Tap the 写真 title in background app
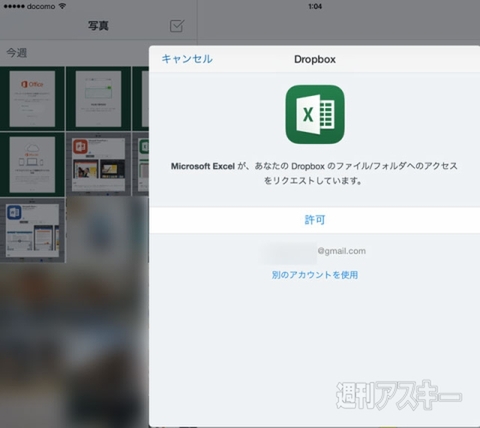The width and height of the screenshot is (480, 428). click(x=98, y=26)
